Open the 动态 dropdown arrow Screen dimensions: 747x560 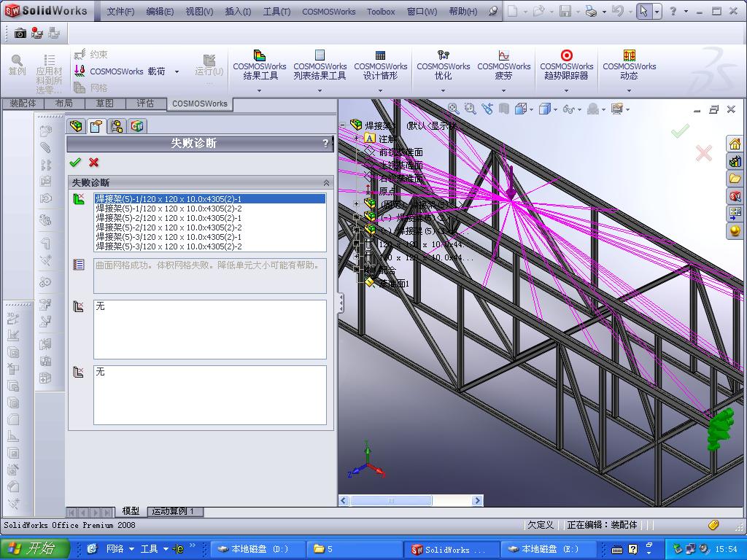630,90
